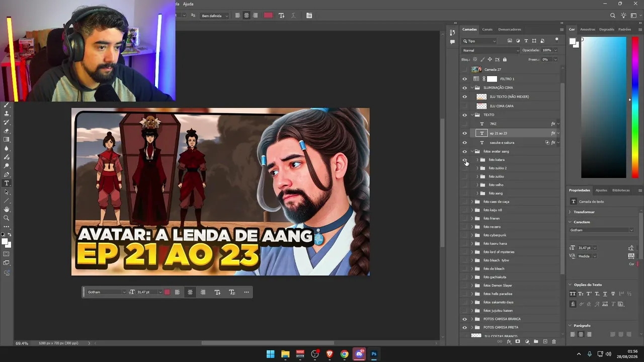Hide the FILTRO 1 layer

click(465, 79)
